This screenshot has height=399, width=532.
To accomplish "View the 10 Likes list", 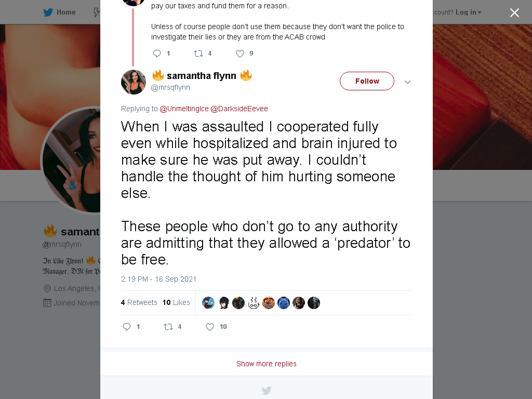I will [176, 302].
